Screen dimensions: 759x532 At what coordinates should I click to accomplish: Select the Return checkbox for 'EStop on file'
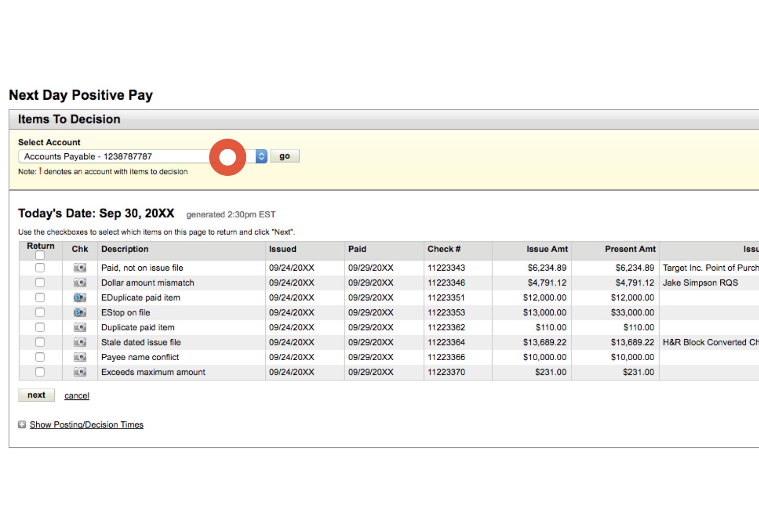click(40, 312)
